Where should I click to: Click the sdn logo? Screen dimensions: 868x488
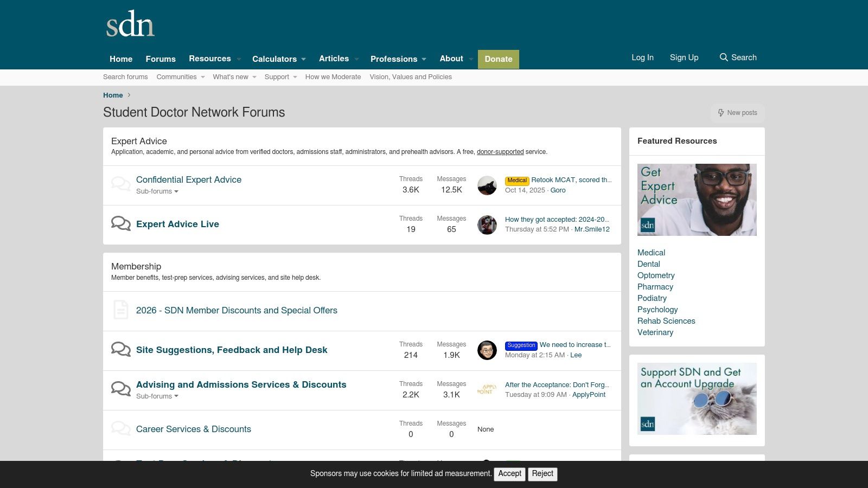click(130, 24)
